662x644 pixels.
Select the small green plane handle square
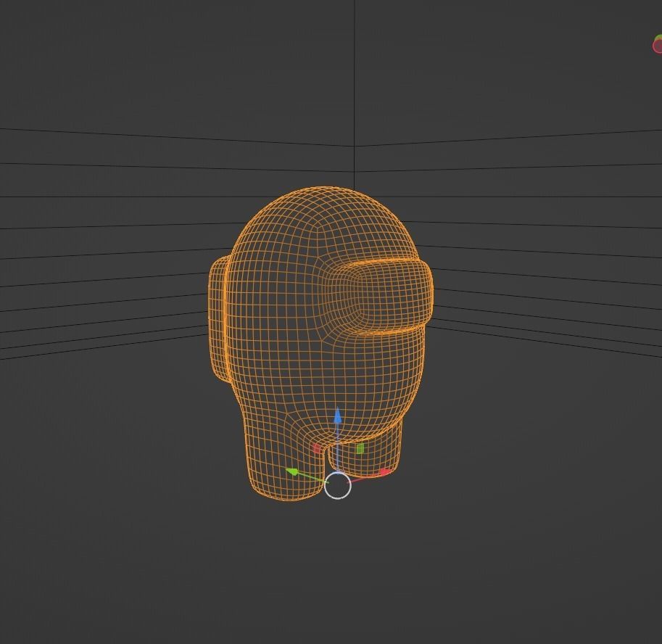tap(360, 448)
